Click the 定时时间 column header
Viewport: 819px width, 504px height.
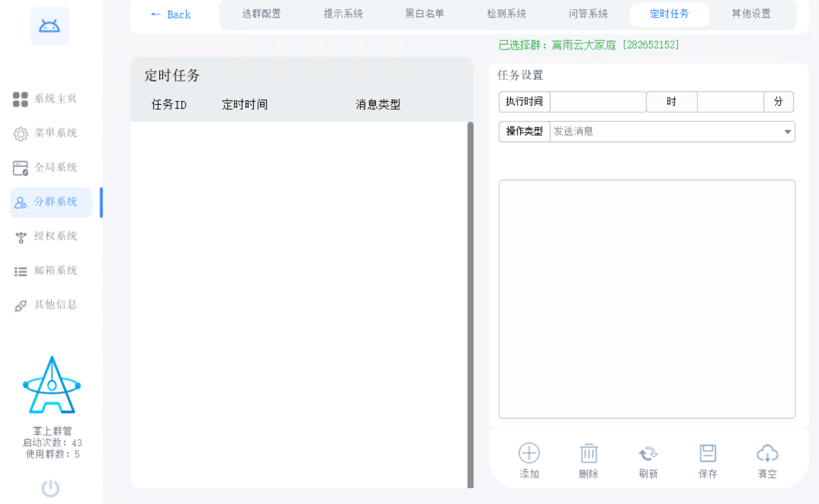click(245, 105)
